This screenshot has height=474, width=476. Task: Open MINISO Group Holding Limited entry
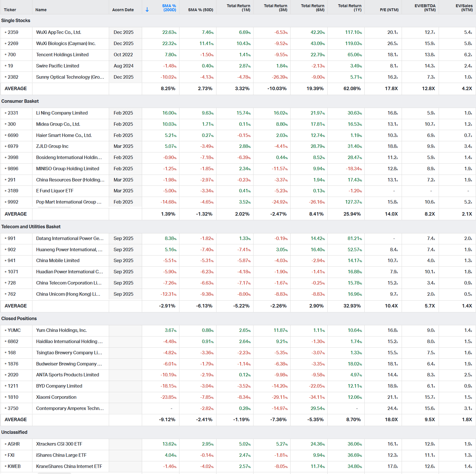67,169
